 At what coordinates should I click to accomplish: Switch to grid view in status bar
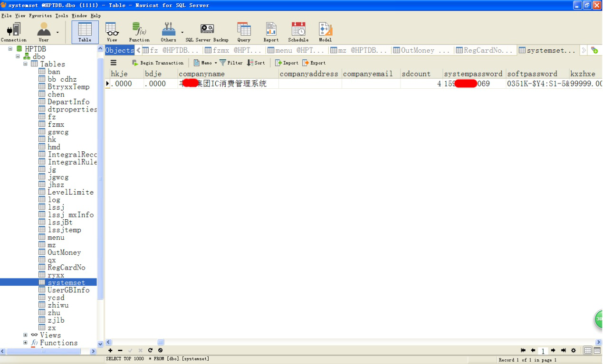[588, 351]
